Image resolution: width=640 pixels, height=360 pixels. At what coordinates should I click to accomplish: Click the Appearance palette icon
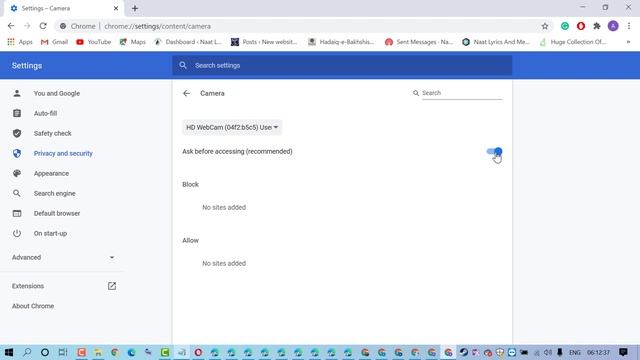[x=17, y=173]
